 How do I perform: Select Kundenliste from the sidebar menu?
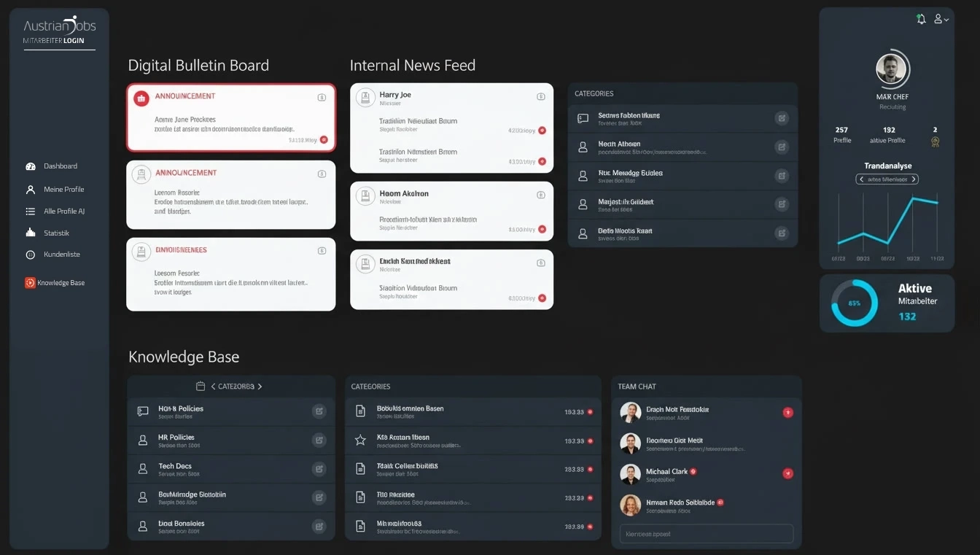coord(61,255)
